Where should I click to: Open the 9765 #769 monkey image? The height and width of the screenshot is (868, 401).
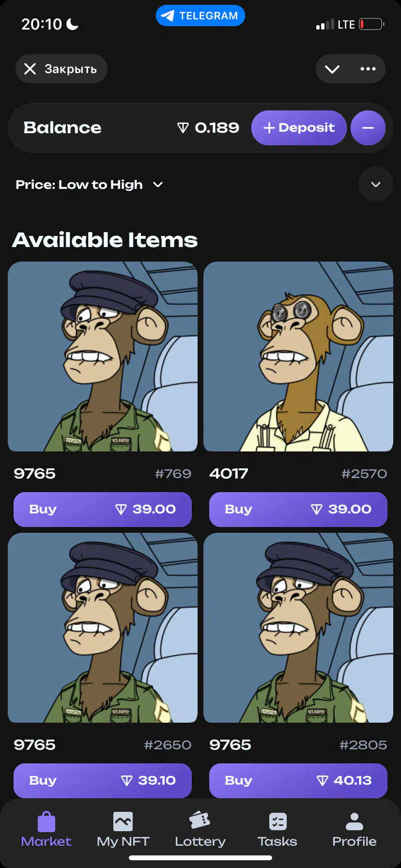tap(103, 356)
